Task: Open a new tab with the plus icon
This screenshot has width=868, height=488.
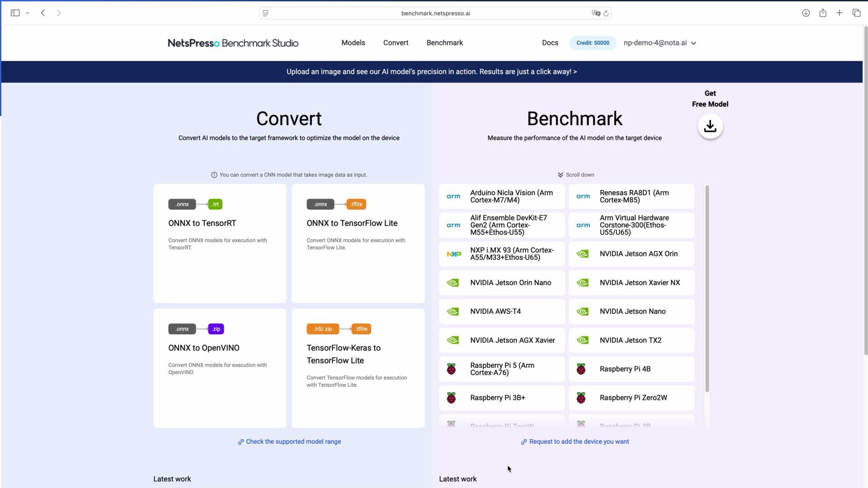Action: pyautogui.click(x=839, y=13)
